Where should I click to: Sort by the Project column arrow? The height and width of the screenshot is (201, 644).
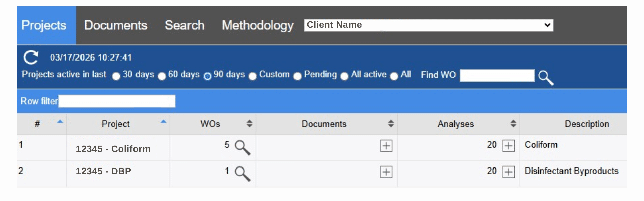point(163,122)
